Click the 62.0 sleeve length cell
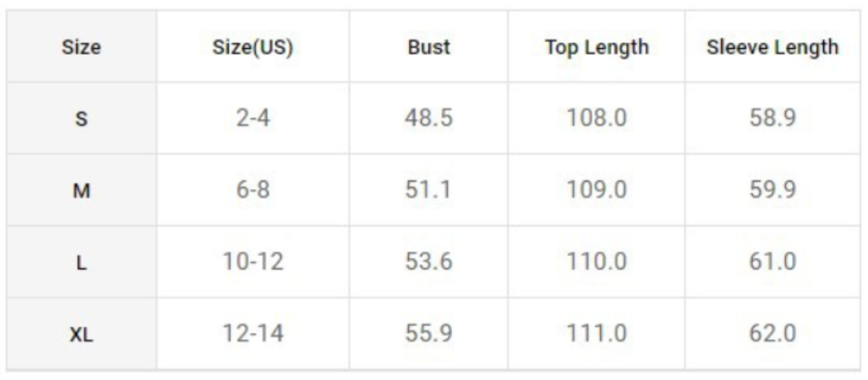Image resolution: width=868 pixels, height=380 pixels. [772, 334]
